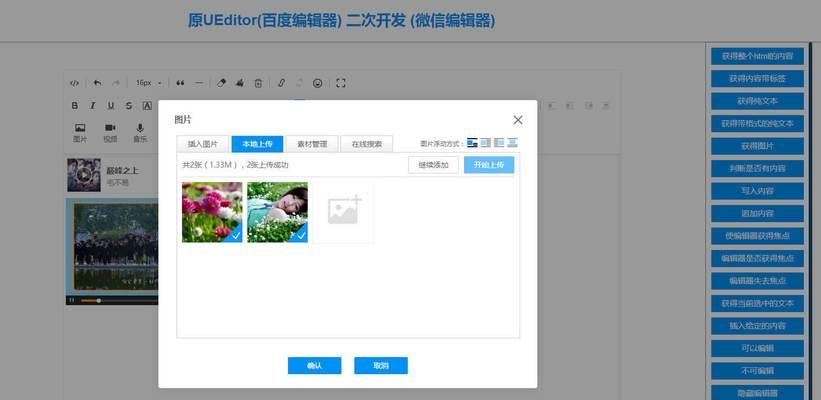Open the emoticon smiley picker
Viewport: 821px width, 400px height.
point(317,83)
